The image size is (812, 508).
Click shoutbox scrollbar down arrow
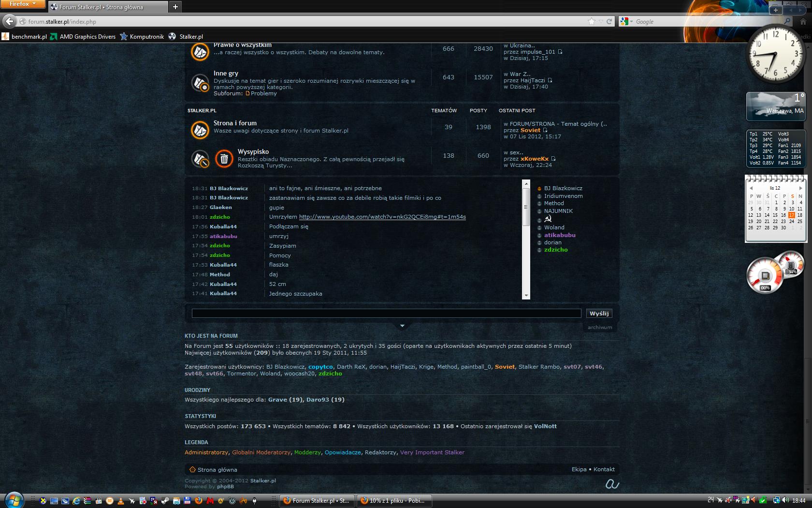click(x=526, y=296)
